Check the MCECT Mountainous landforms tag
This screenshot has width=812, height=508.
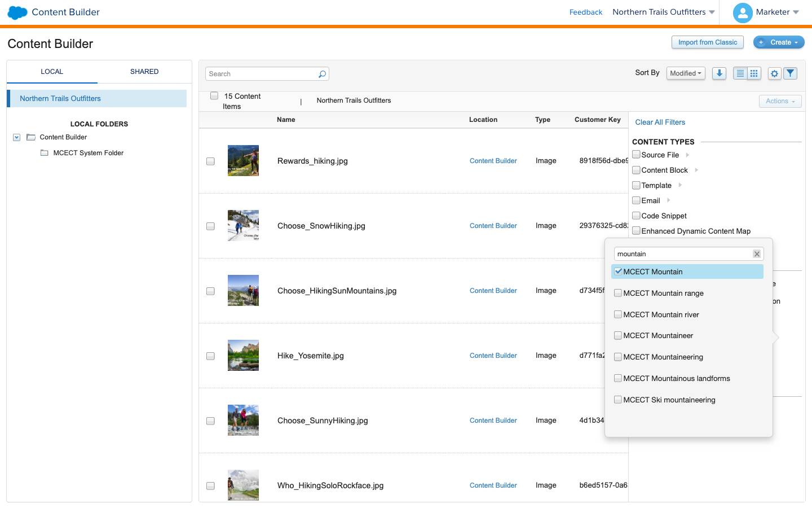point(618,378)
